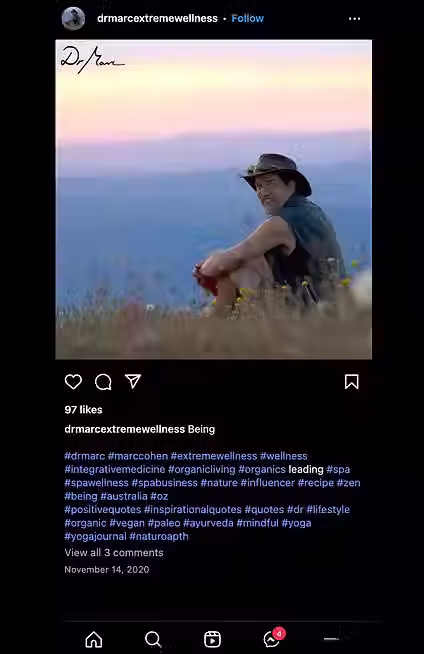Open Reels from the bottom navigation bar
This screenshot has height=654, width=424.
212,639
